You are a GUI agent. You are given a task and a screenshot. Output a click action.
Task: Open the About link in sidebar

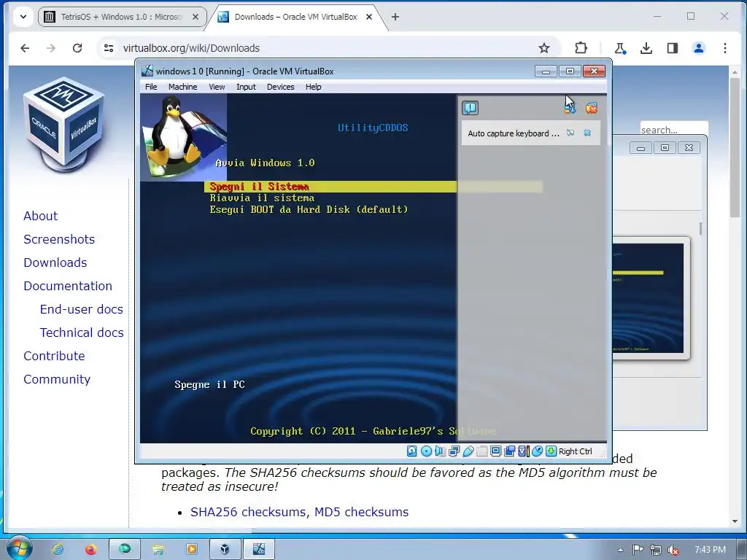(x=41, y=216)
